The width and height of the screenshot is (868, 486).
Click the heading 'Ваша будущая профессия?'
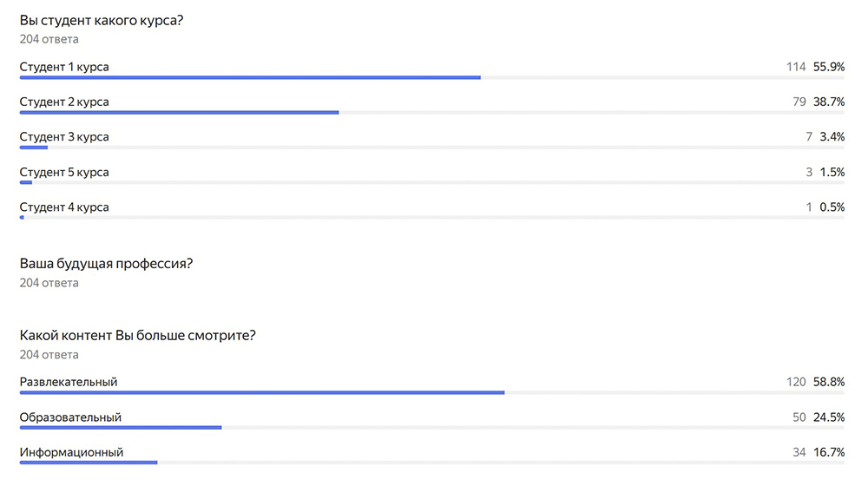pos(106,264)
